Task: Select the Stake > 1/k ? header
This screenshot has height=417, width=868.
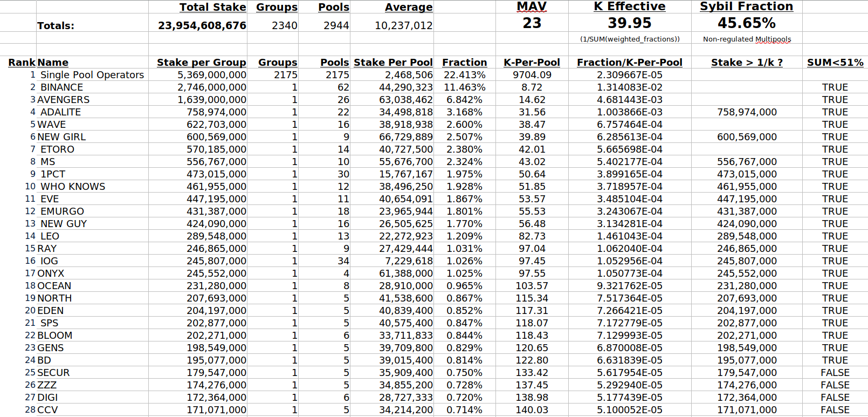Action: [747, 63]
